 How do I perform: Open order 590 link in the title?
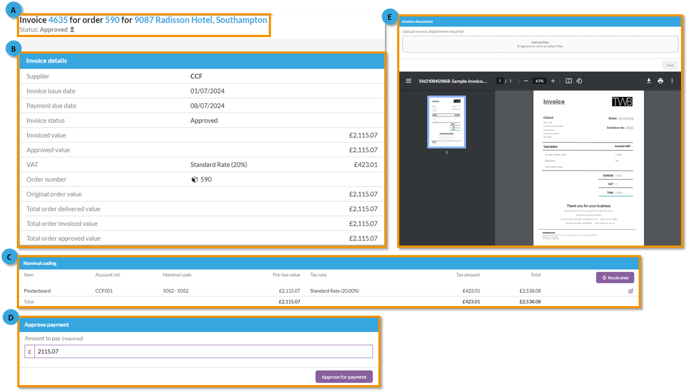click(112, 20)
